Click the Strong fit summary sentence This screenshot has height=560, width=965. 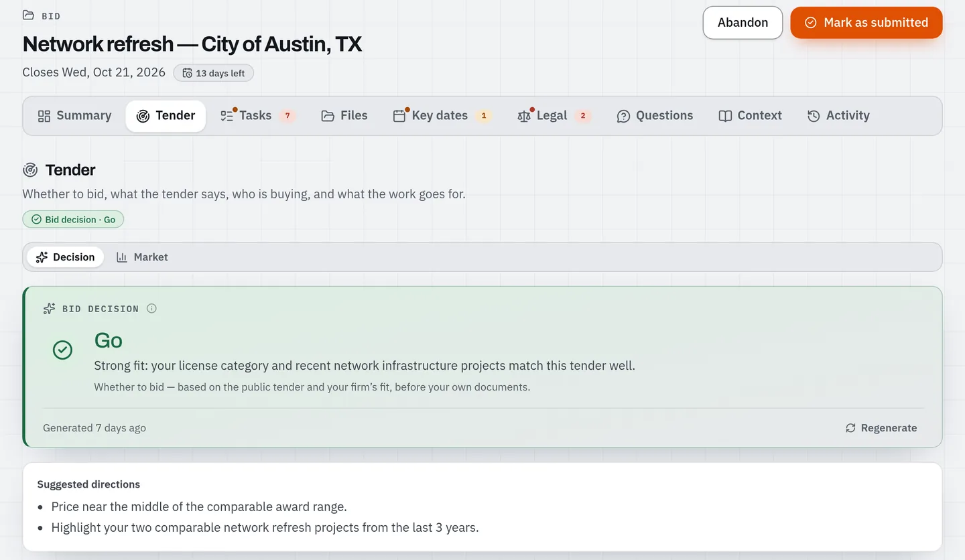[x=365, y=366]
